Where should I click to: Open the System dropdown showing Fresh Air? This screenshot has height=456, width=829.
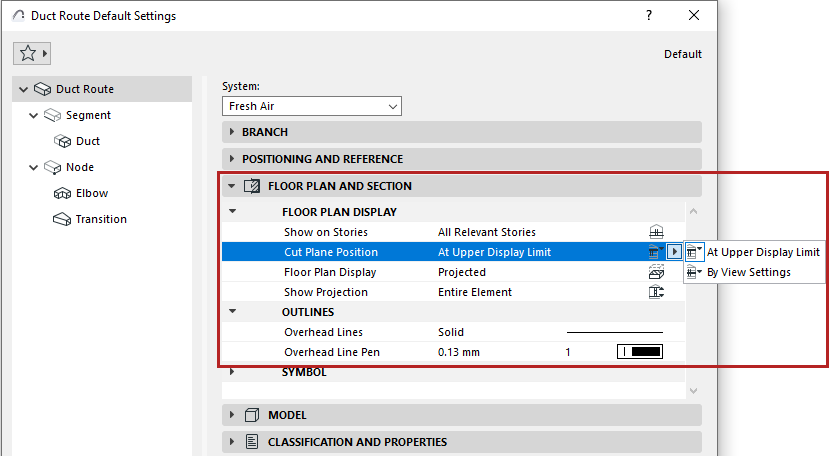[x=312, y=106]
